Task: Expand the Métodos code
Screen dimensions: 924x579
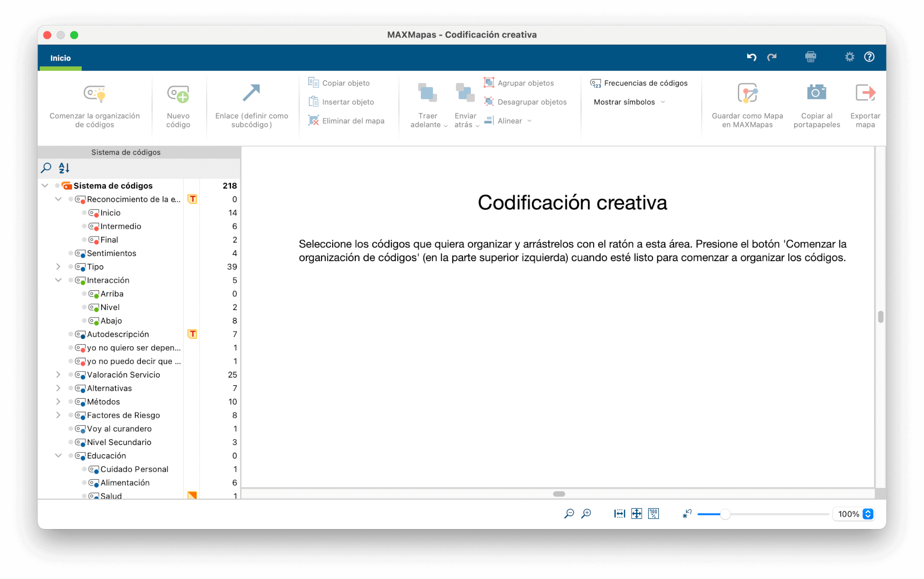Action: tap(58, 402)
